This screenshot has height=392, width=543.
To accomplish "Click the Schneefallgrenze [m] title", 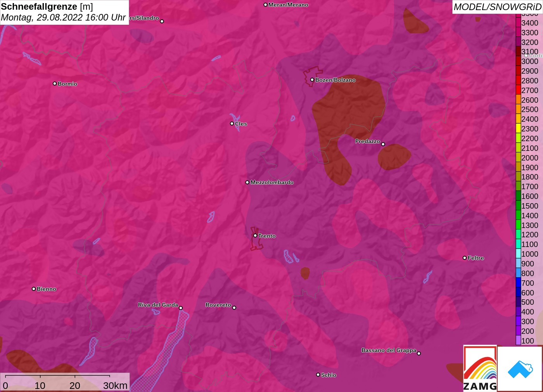I will tap(47, 7).
